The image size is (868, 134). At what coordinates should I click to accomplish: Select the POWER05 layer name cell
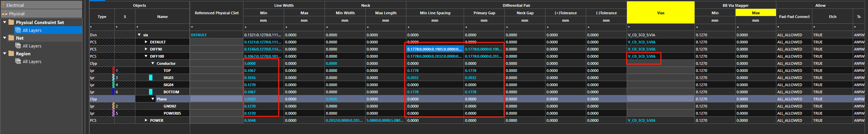tap(162, 113)
